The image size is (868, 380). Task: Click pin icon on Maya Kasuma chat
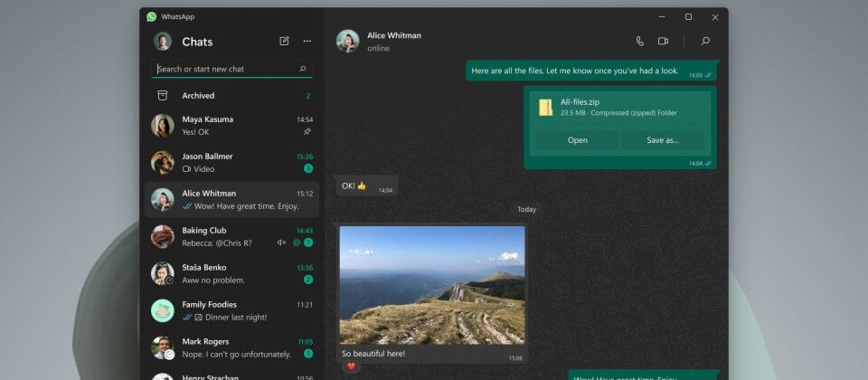[x=307, y=132]
